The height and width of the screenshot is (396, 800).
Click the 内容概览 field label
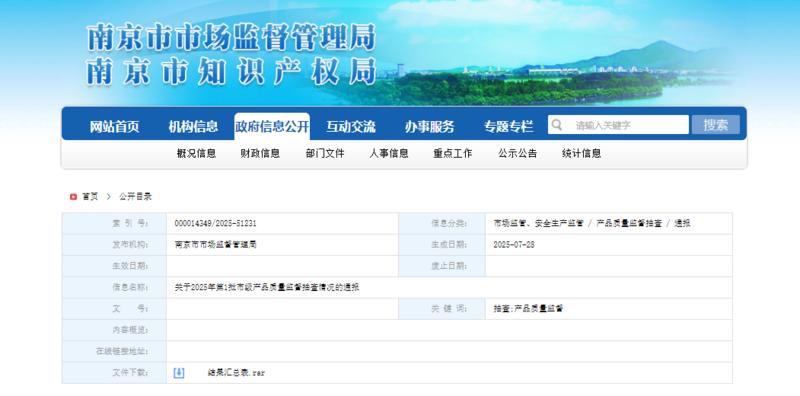click(130, 330)
